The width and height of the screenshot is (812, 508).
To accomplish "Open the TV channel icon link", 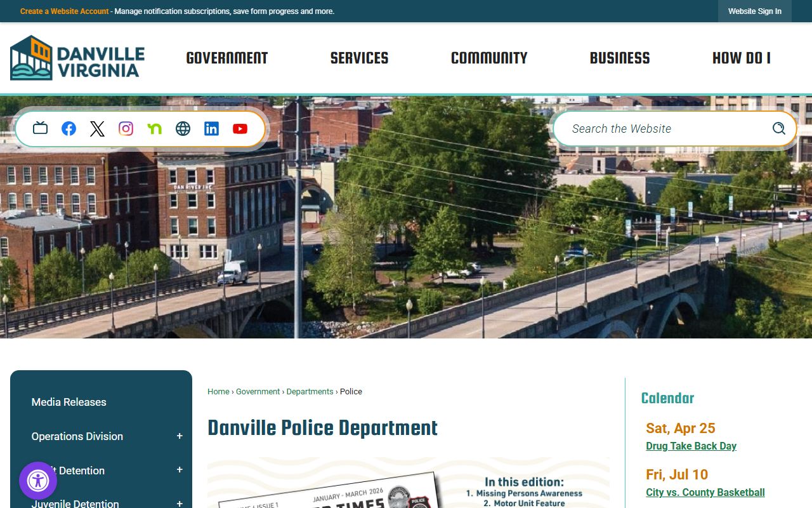I will pyautogui.click(x=40, y=129).
